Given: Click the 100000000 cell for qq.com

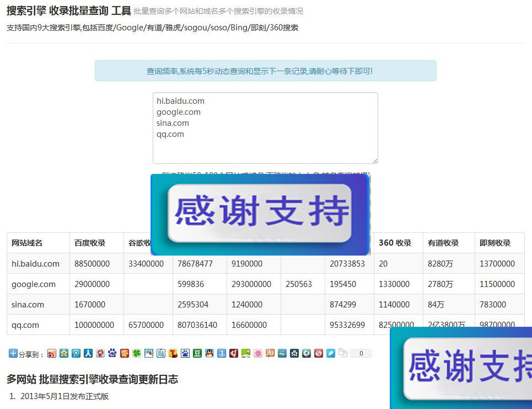Looking at the screenshot, I should point(94,325).
